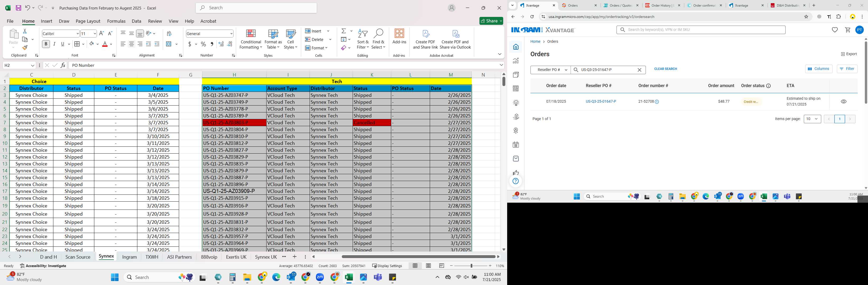Click the shopping cart icon in Xvantage
This screenshot has height=285, width=868.
coord(847,30)
